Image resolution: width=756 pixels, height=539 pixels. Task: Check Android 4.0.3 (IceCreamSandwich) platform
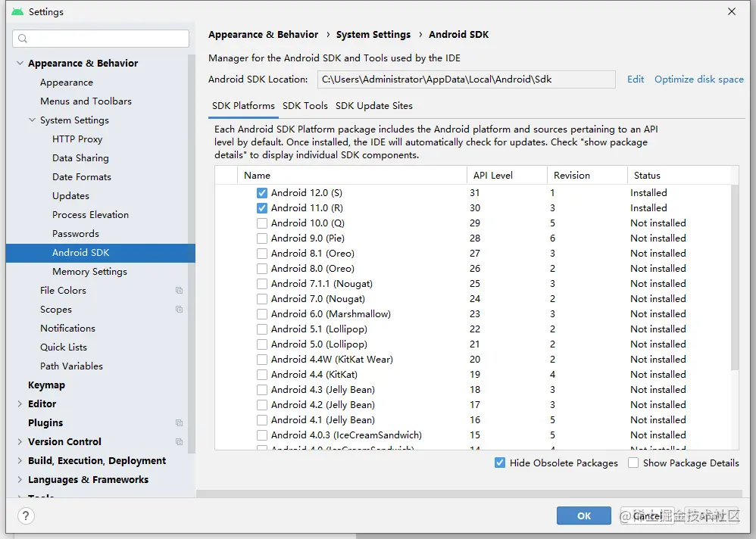coord(262,435)
